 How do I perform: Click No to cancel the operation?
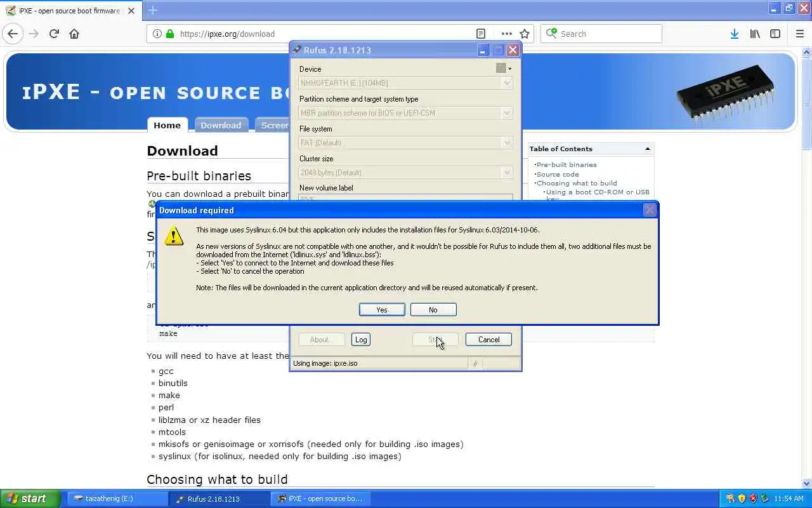point(433,309)
